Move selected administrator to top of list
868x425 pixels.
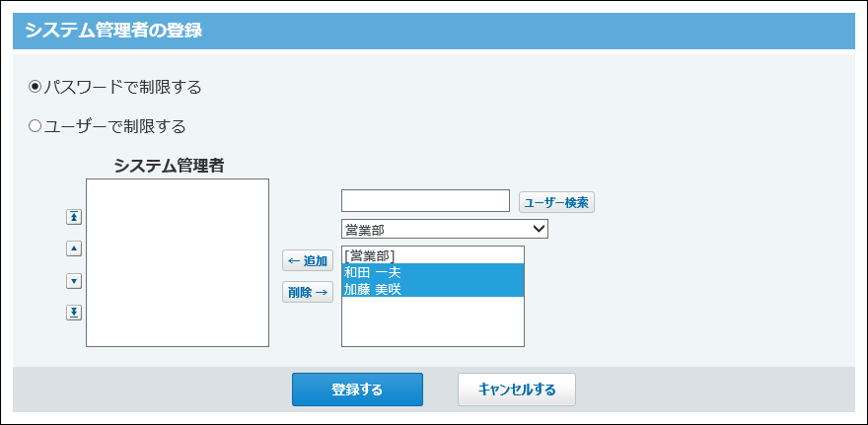(74, 217)
